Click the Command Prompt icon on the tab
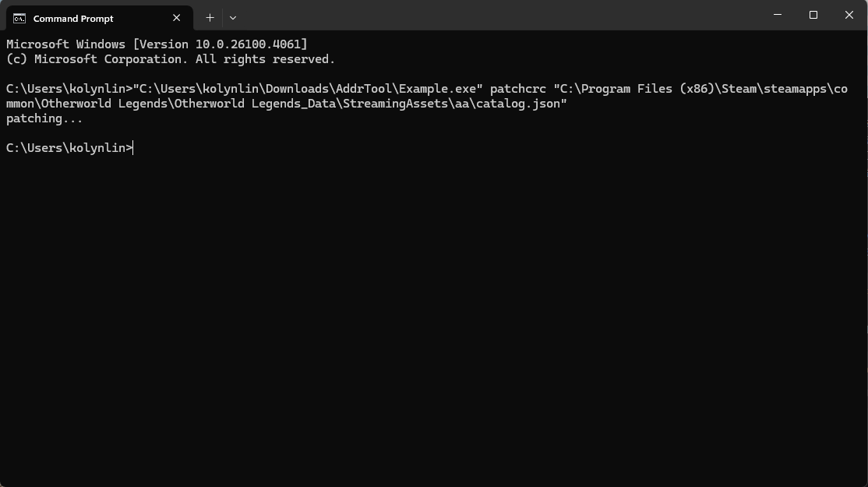This screenshot has height=487, width=868. click(19, 17)
